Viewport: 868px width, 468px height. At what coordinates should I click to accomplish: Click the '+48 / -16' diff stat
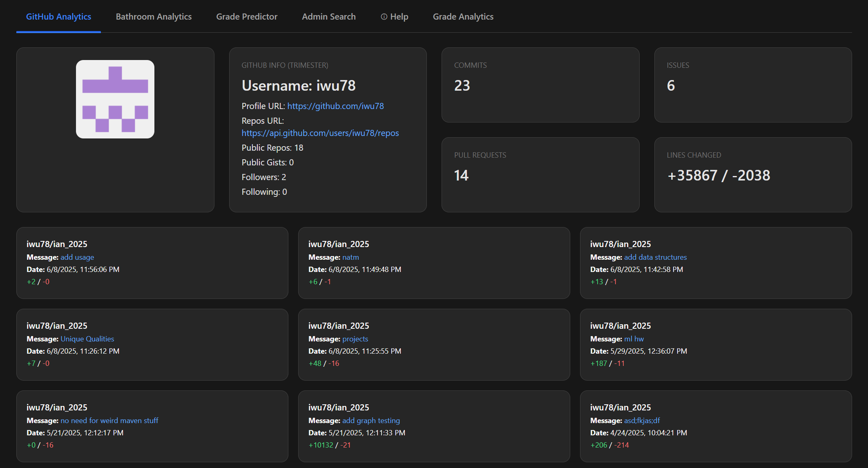(324, 363)
